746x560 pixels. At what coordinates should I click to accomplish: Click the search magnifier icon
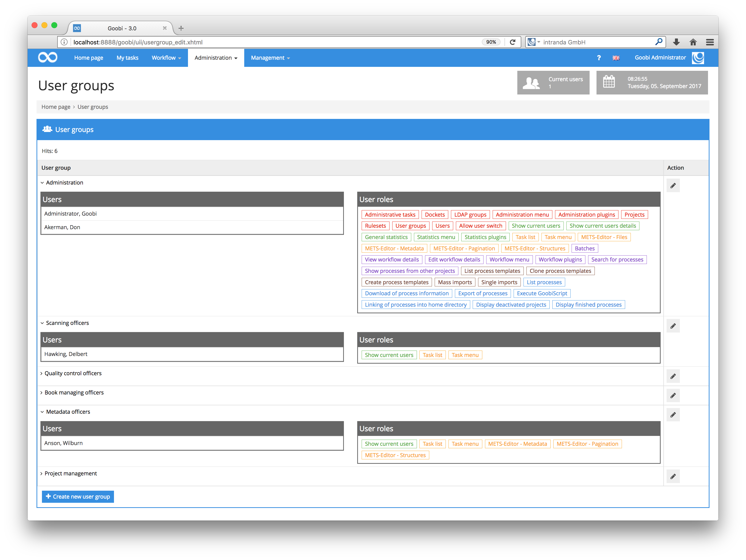659,42
